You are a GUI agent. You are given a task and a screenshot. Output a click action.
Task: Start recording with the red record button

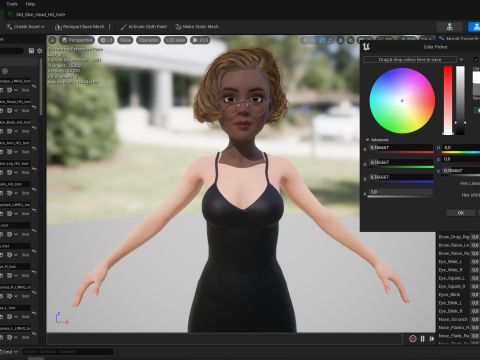[x=413, y=339]
